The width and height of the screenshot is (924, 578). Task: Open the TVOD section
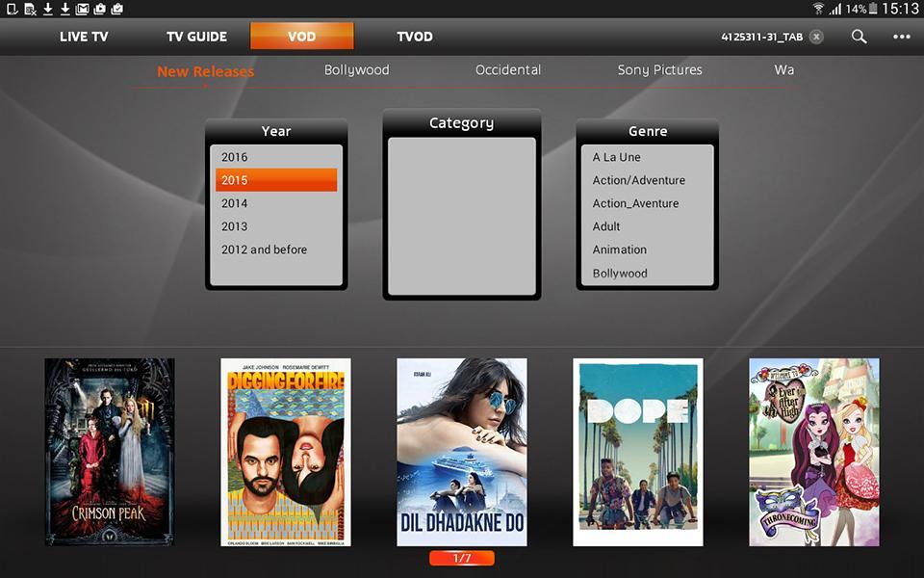[x=414, y=36]
